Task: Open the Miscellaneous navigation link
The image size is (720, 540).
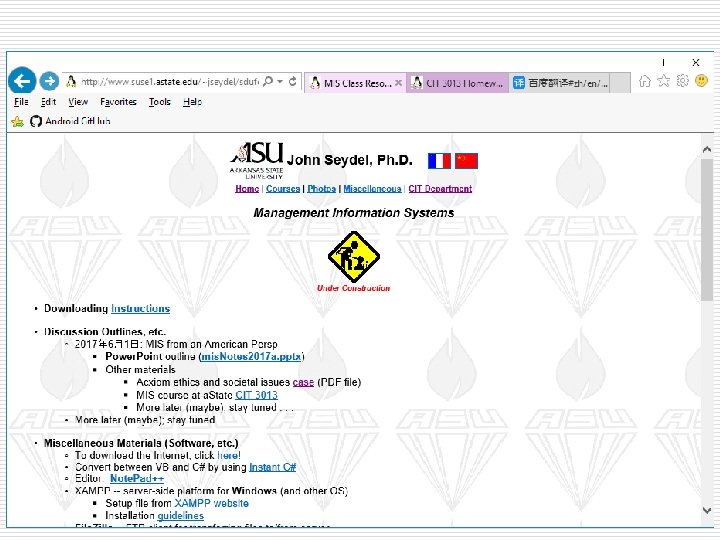Action: (x=372, y=189)
